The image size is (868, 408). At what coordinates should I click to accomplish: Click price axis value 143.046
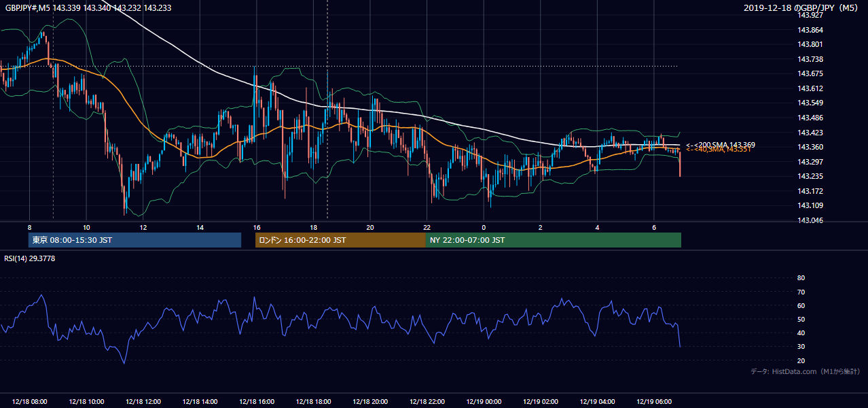tap(810, 220)
